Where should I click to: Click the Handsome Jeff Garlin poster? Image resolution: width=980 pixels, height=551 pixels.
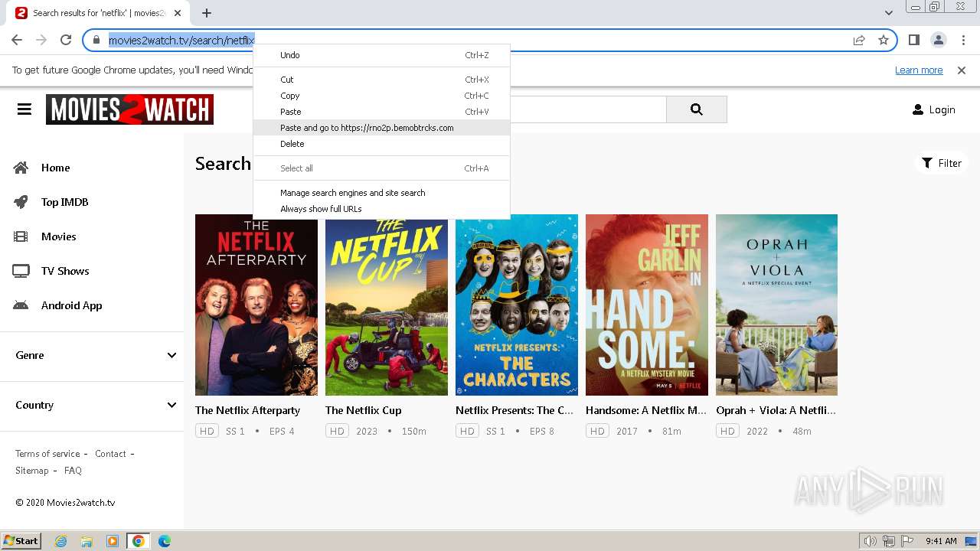tap(647, 305)
